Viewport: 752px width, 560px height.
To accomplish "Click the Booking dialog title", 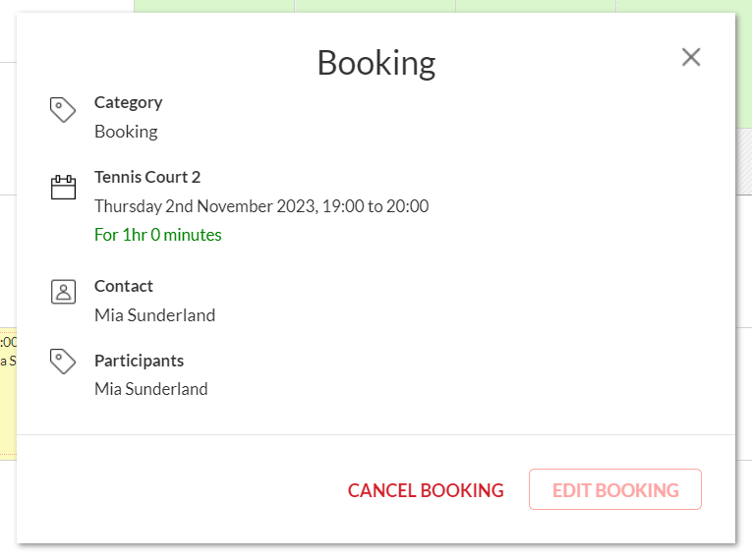I will 376,63.
